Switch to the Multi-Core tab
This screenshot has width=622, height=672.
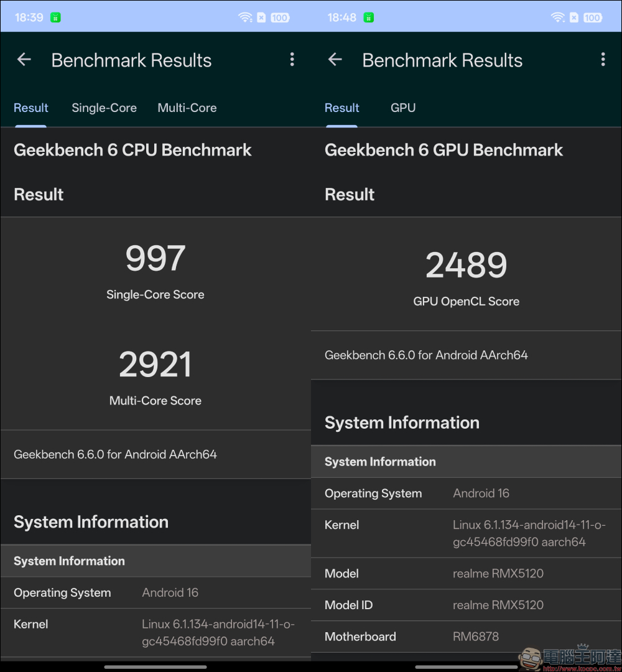tap(187, 108)
